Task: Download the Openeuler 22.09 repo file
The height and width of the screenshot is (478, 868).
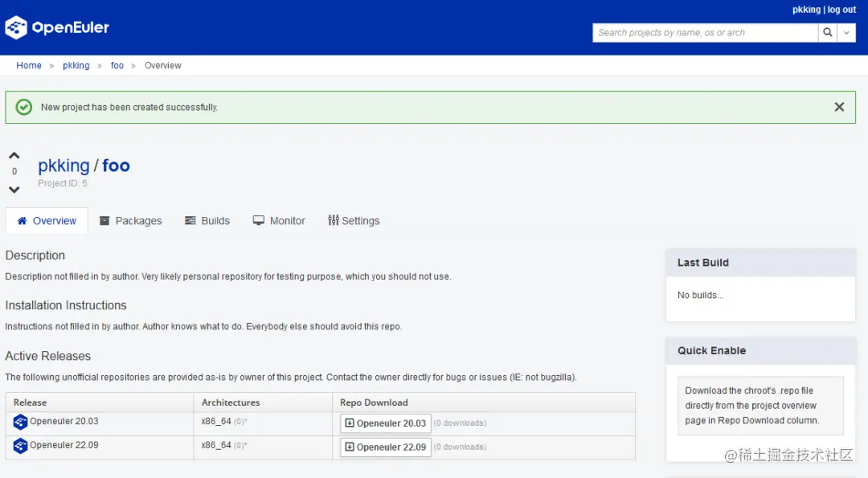Action: click(x=386, y=447)
